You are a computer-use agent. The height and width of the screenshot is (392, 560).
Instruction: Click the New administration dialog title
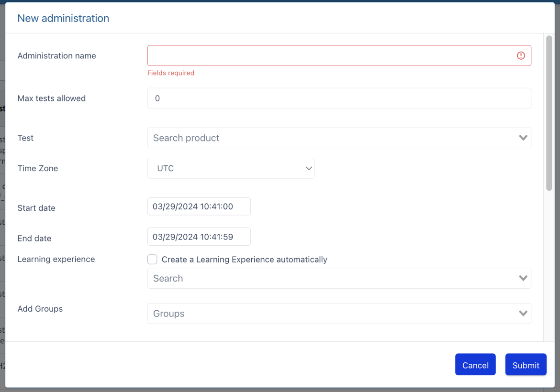(63, 18)
